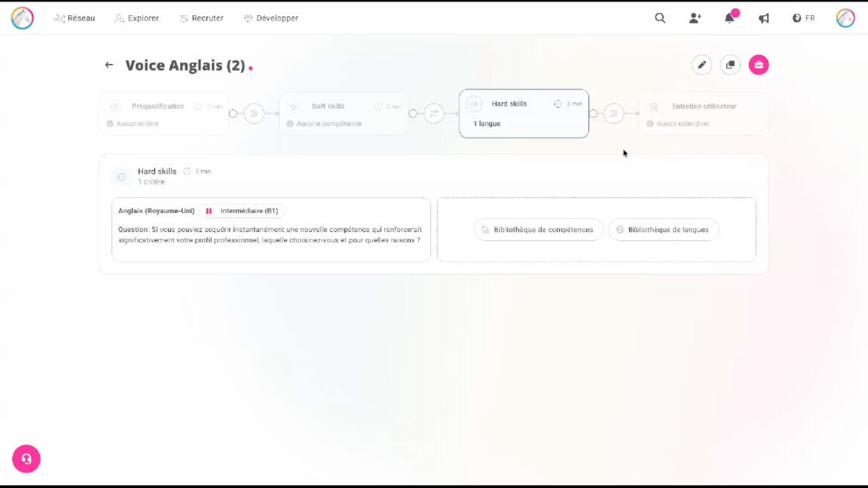Click the pink briefcase button
The height and width of the screenshot is (488, 868).
759,65
